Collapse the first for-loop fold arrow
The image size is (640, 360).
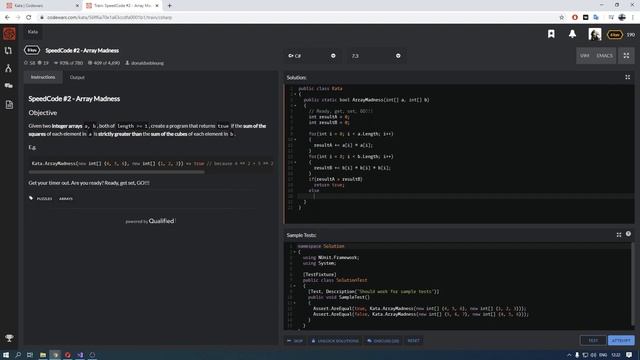pos(296,140)
